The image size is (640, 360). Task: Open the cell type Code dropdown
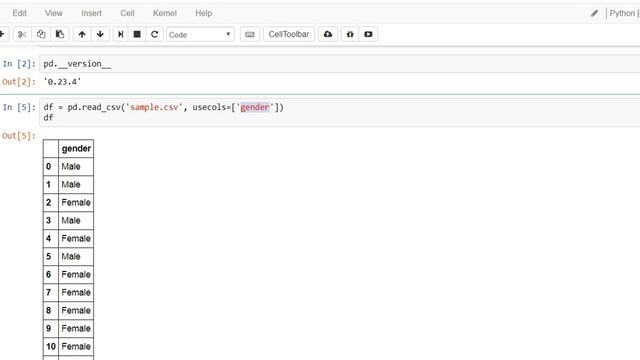click(200, 35)
